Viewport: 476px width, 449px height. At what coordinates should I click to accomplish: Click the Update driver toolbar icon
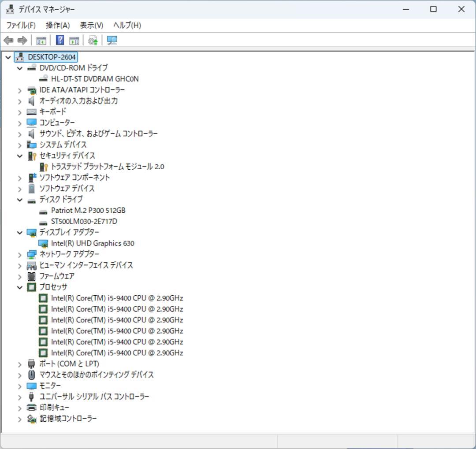tap(92, 40)
